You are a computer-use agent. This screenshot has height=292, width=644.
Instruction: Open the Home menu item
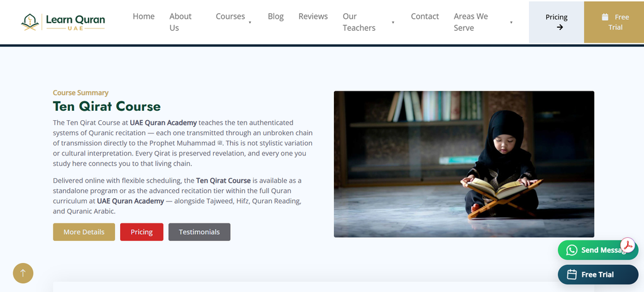coord(144,16)
